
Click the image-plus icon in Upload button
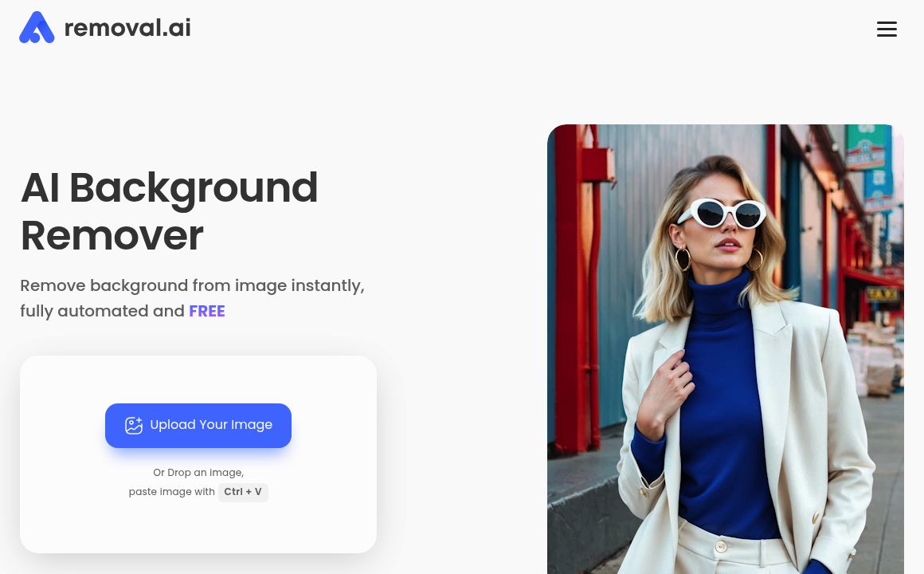point(134,426)
